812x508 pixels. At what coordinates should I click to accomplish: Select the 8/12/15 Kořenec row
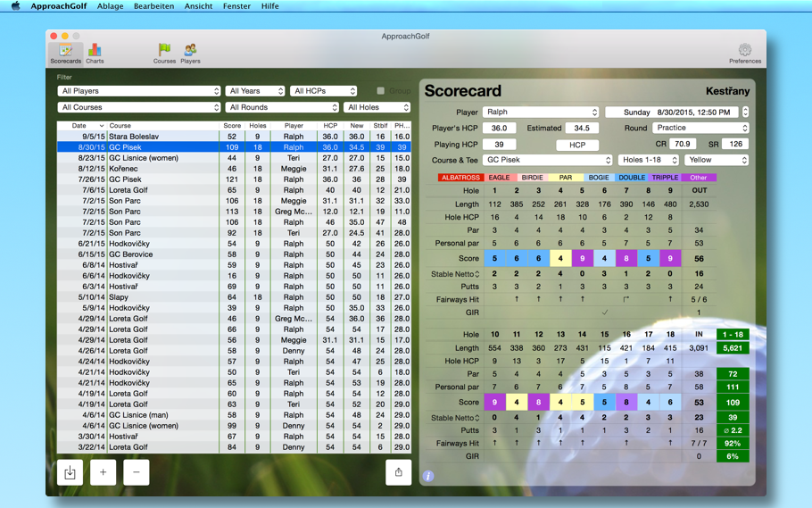coord(234,169)
